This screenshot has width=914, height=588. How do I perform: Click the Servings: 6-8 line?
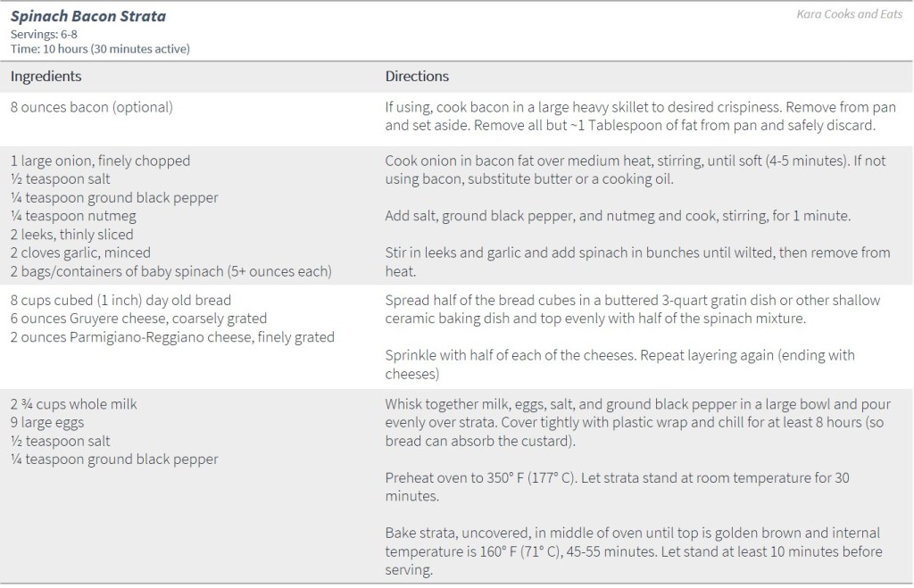click(x=44, y=34)
